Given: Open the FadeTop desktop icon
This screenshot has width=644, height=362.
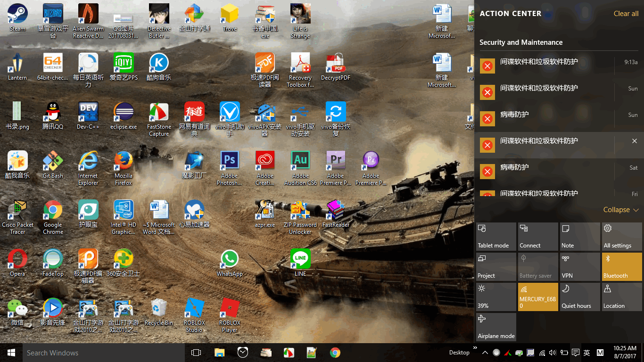Looking at the screenshot, I should click(53, 263).
